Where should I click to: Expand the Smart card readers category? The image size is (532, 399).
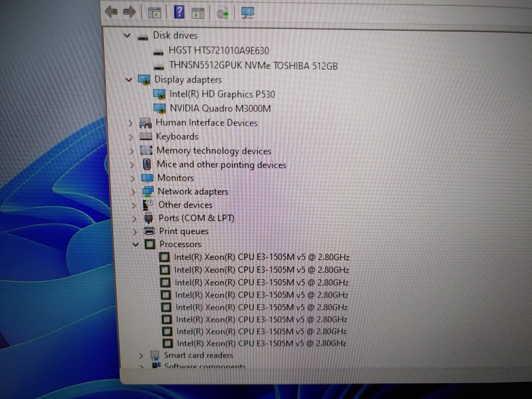[141, 356]
